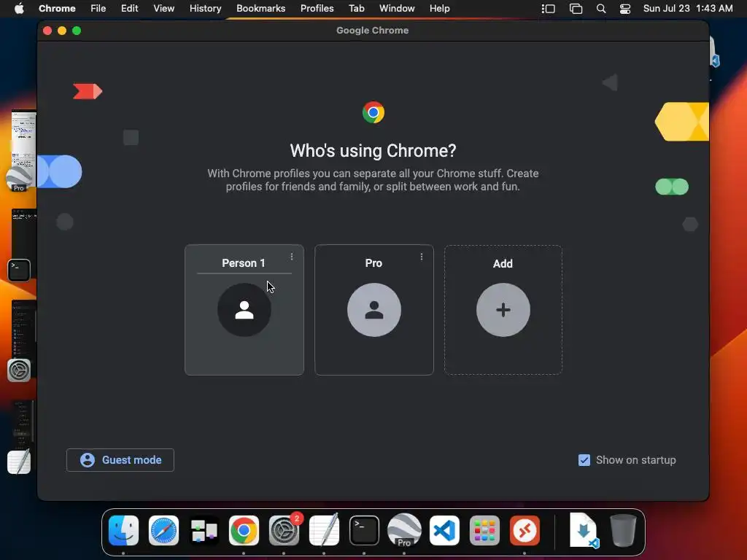Click the Spotlight search icon
Image resolution: width=747 pixels, height=560 pixels.
[601, 9]
